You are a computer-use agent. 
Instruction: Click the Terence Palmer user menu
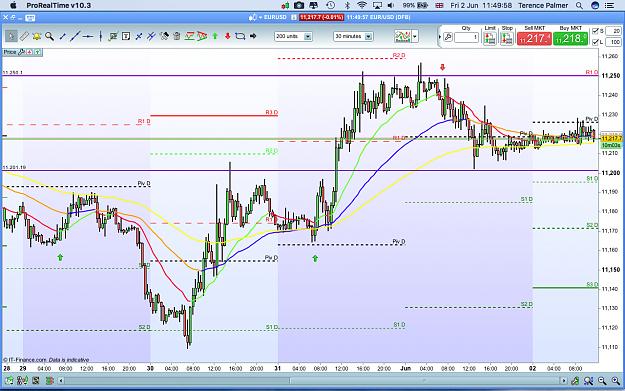pos(543,5)
